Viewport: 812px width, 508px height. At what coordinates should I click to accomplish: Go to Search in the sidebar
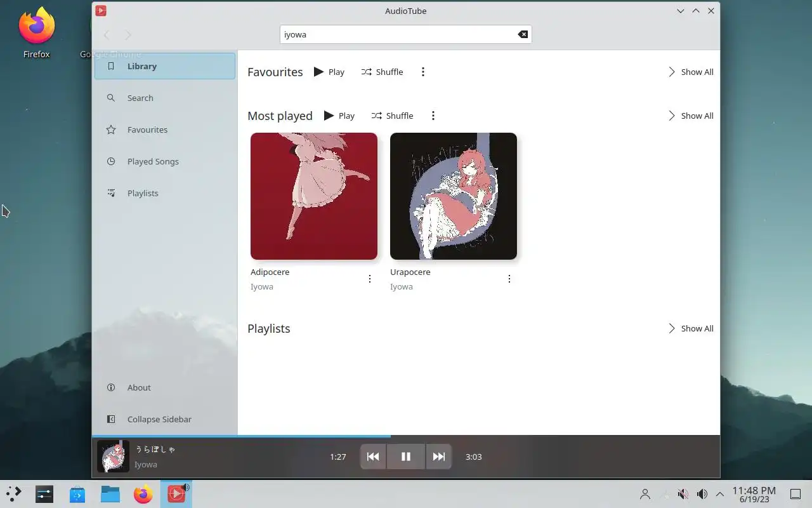(165, 98)
